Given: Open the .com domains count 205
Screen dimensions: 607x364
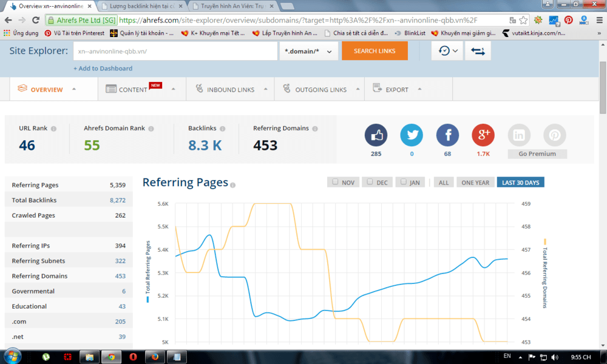Looking at the screenshot, I should (x=120, y=322).
